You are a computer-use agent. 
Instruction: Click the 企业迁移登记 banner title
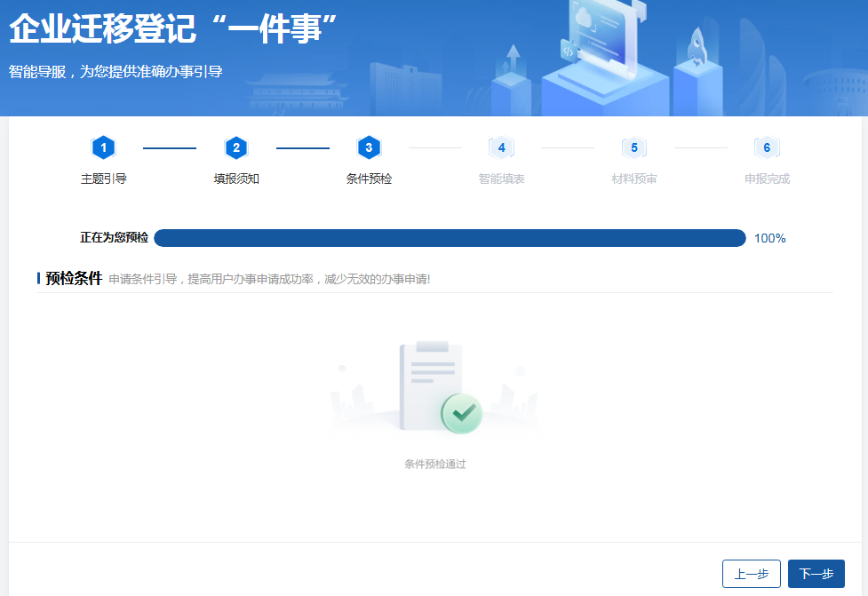(x=173, y=28)
